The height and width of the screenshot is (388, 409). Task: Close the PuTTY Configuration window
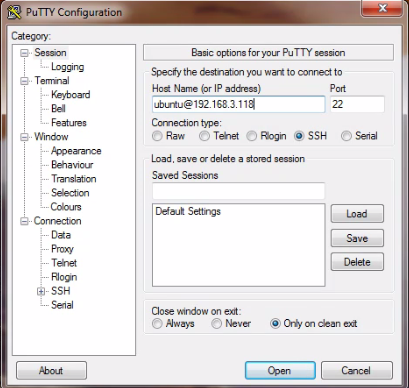coord(382,8)
